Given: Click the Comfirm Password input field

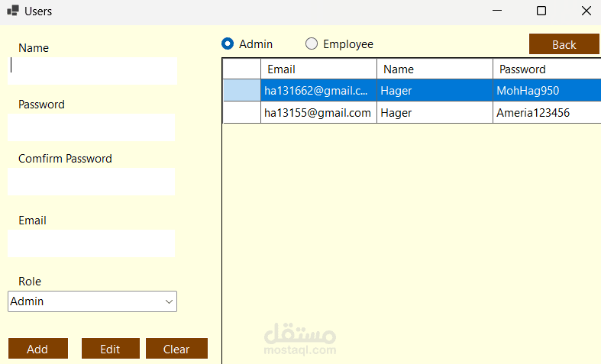Looking at the screenshot, I should tap(91, 182).
